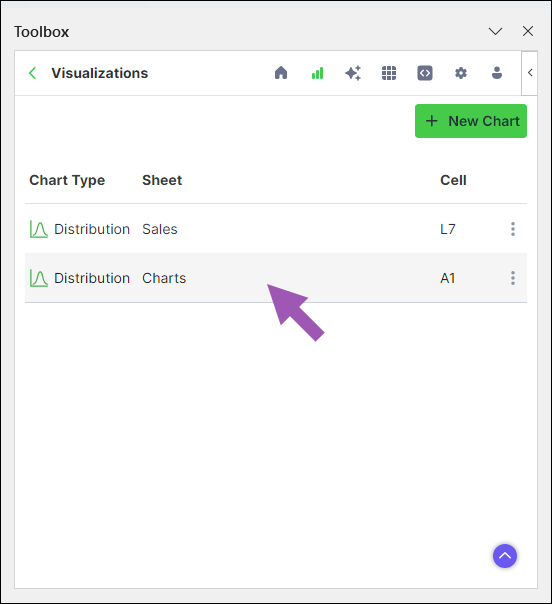
Task: Close the Toolbox panel
Action: (x=528, y=31)
